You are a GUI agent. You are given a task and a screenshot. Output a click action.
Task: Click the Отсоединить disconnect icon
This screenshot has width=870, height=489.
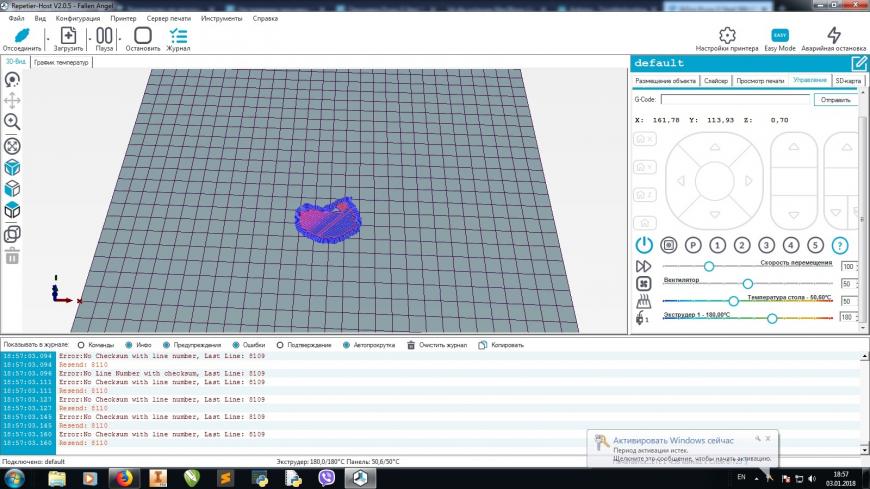[x=21, y=35]
